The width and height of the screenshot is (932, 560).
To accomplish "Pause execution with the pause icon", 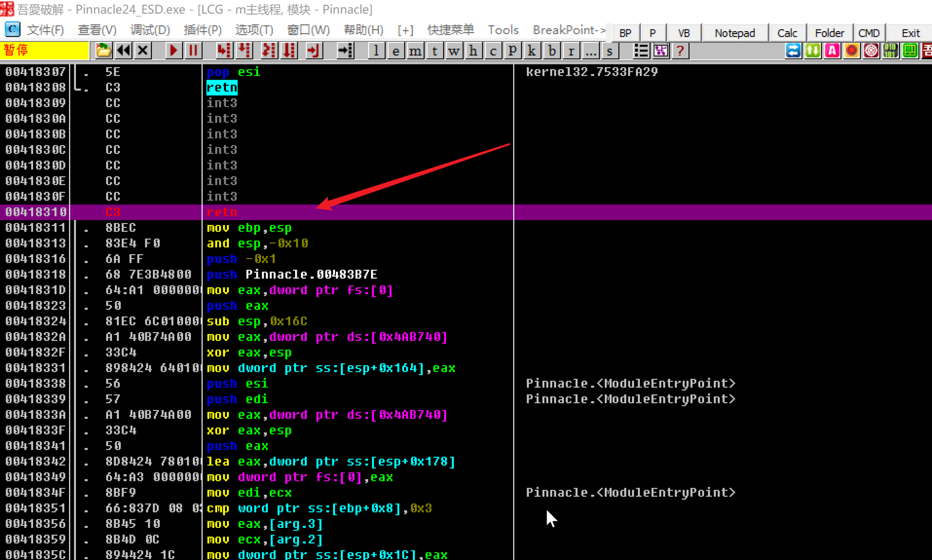I will 193,50.
